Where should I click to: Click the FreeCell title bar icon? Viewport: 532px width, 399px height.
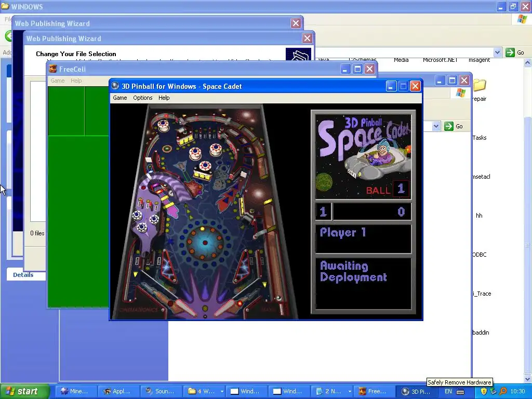(x=52, y=69)
